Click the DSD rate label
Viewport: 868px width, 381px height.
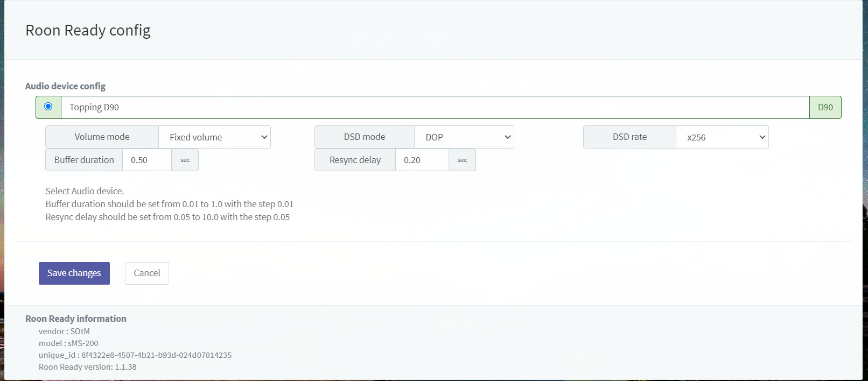coord(629,137)
